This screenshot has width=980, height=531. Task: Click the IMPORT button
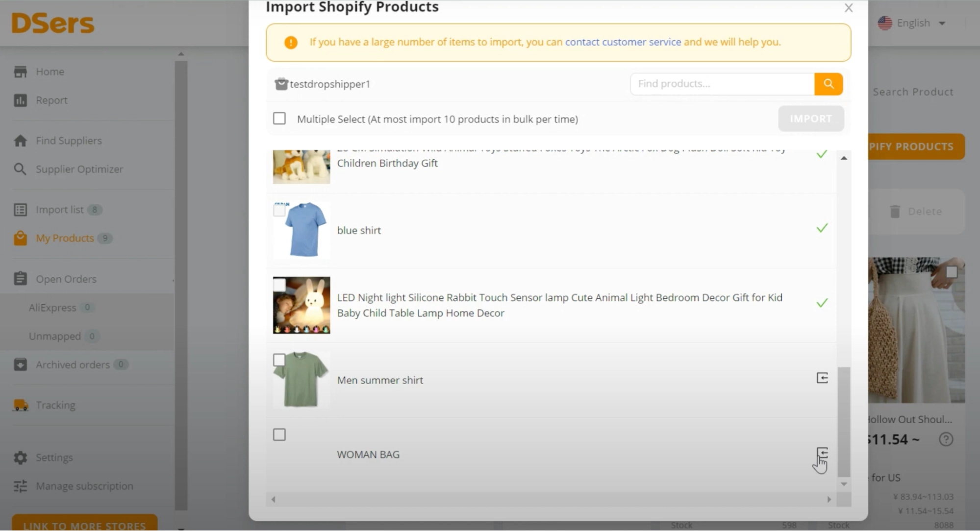click(811, 119)
